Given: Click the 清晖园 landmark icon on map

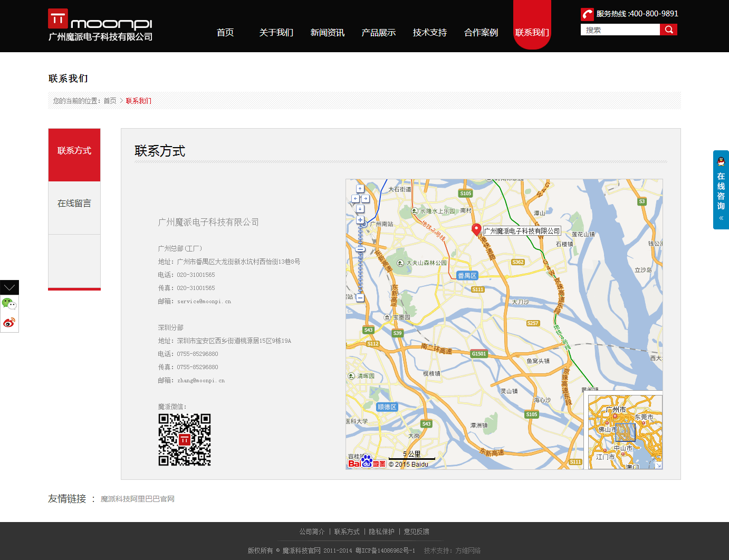Looking at the screenshot, I should pyautogui.click(x=351, y=376).
